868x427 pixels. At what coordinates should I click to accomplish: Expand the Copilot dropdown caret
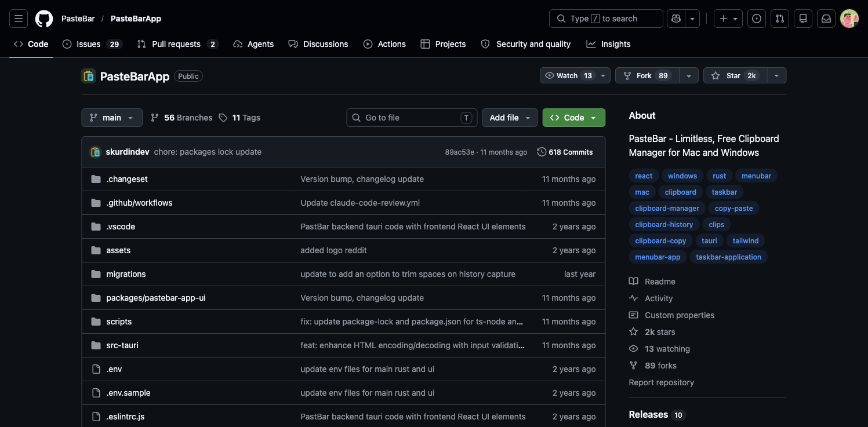[x=692, y=19]
